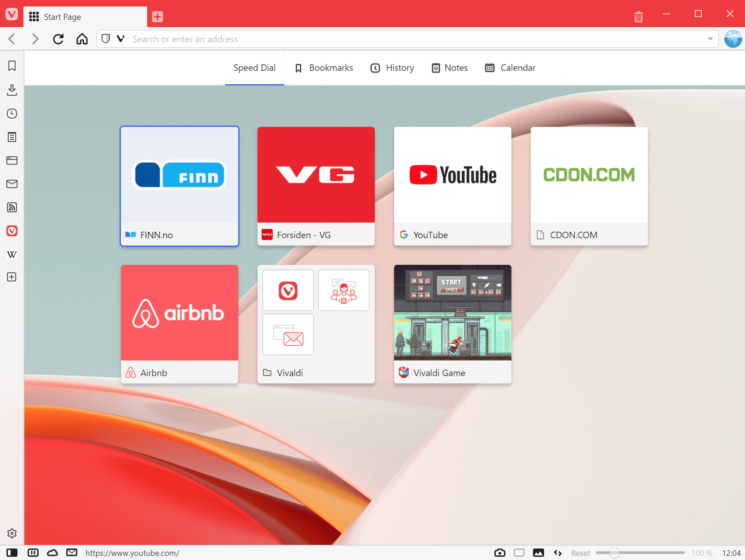
Task: Expand the address field dropdown arrow
Action: tap(710, 39)
